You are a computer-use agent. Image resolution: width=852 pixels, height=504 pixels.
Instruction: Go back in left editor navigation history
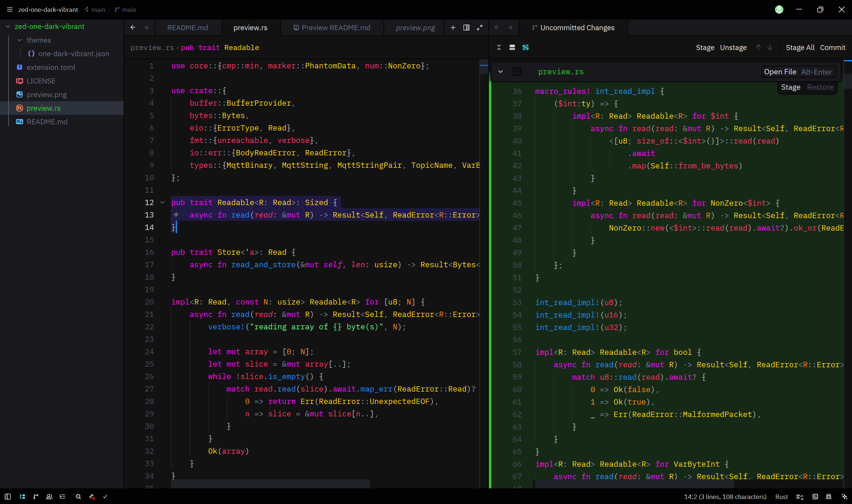[133, 28]
